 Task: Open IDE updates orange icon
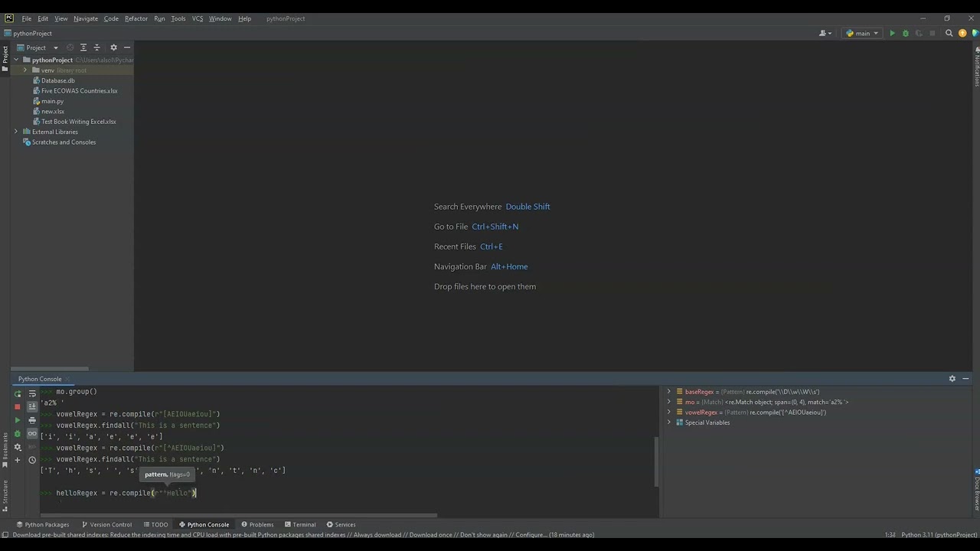point(962,33)
